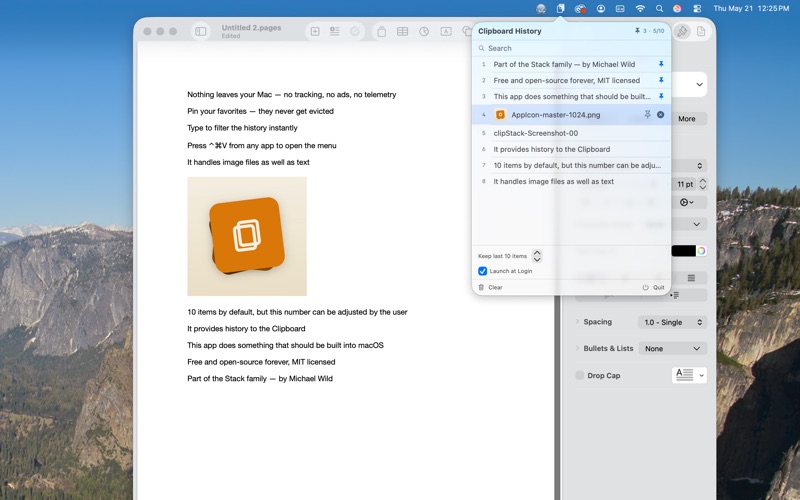Select It handles image files clipboard item
The width and height of the screenshot is (800, 500).
(x=571, y=181)
